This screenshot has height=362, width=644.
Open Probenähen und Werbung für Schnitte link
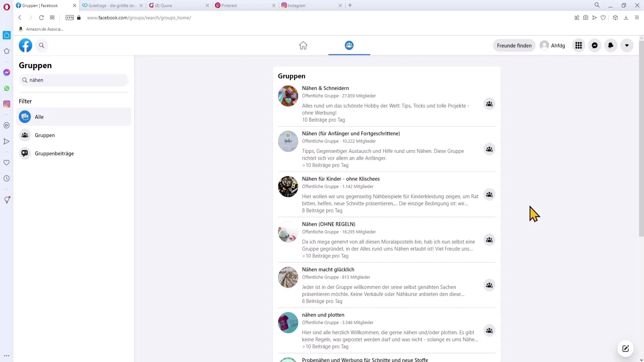[x=365, y=360]
